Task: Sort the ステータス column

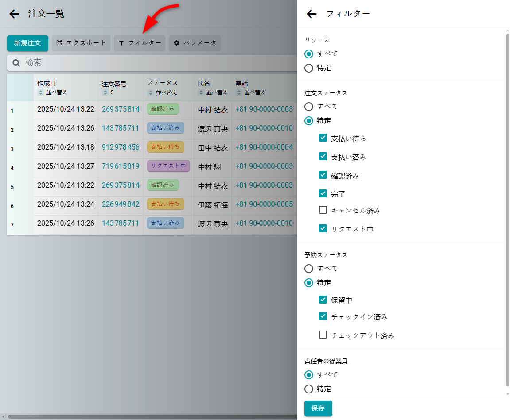Action: tap(151, 93)
